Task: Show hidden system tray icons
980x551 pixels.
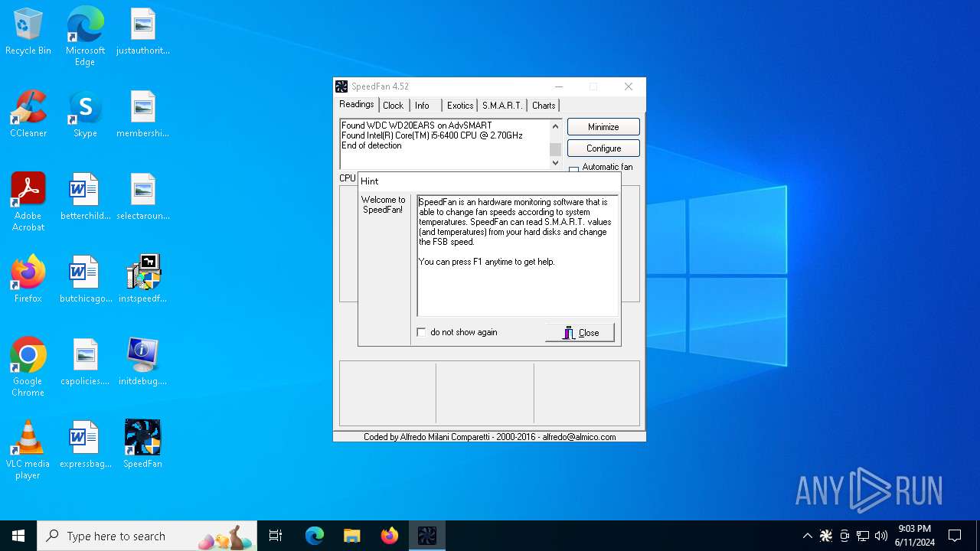Action: (x=807, y=536)
